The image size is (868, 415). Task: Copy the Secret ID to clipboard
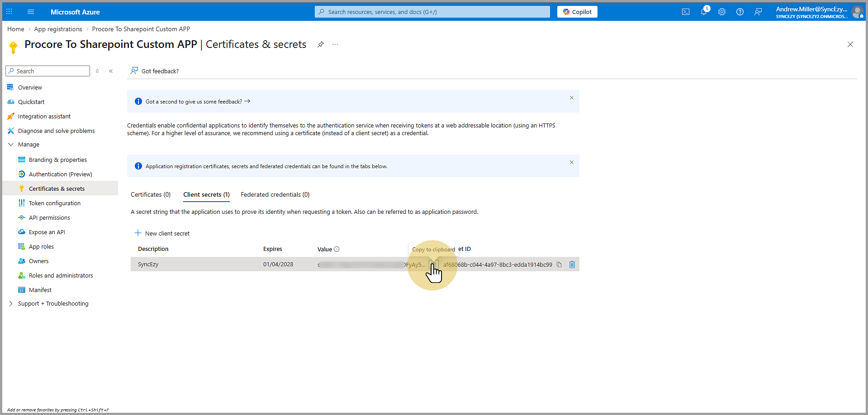tap(559, 264)
